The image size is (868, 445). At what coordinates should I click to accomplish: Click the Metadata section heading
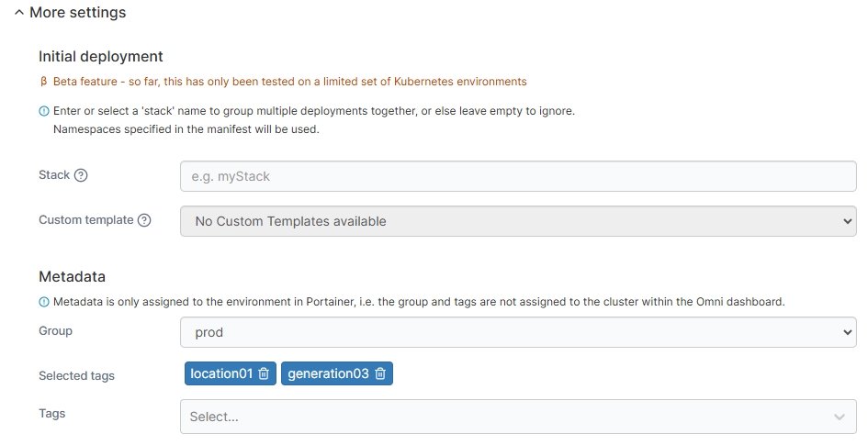(72, 276)
